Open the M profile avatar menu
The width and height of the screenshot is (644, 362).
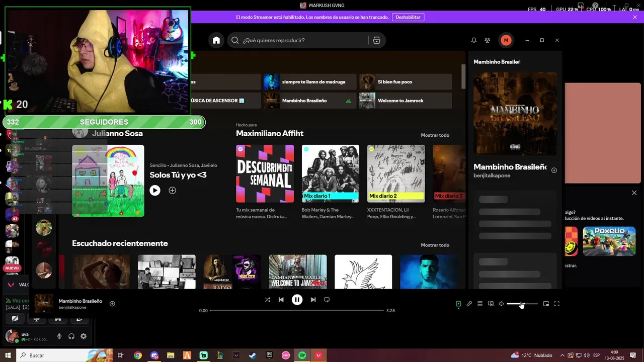(506, 40)
